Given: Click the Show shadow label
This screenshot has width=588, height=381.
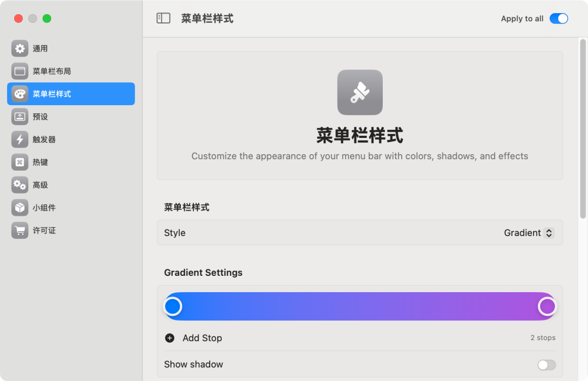Looking at the screenshot, I should [x=193, y=364].
